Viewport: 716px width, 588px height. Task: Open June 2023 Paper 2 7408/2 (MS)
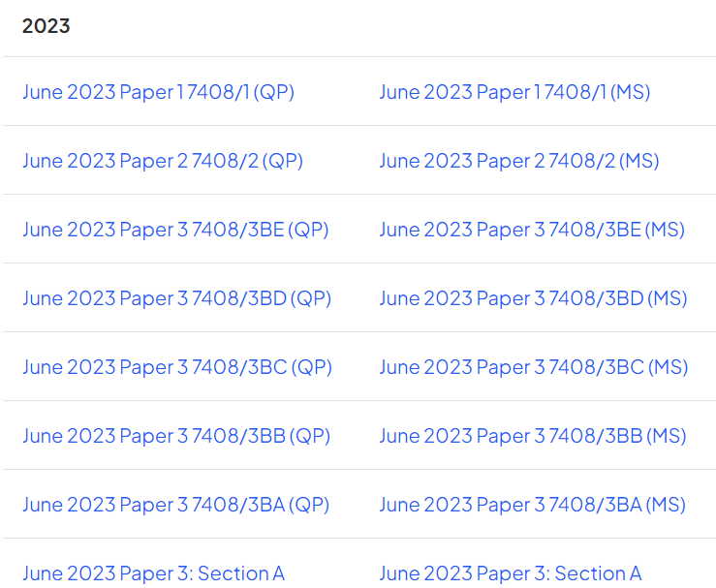(x=519, y=161)
